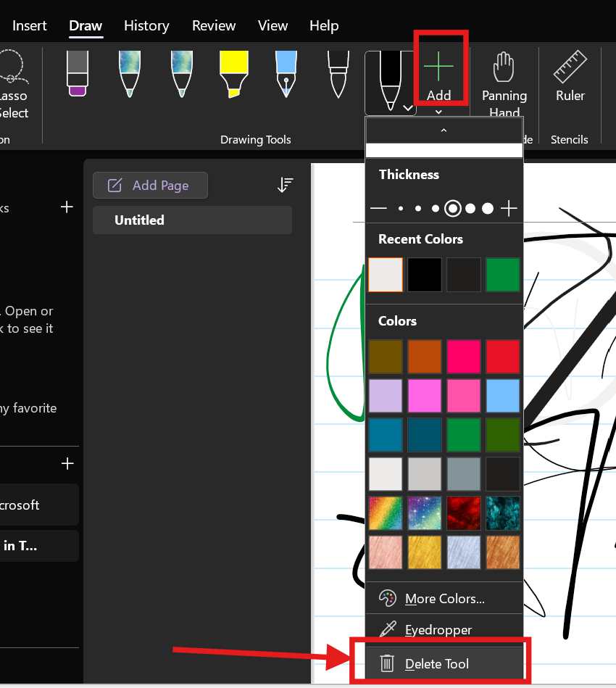
Task: Expand the chevron under the Add button
Action: [438, 112]
